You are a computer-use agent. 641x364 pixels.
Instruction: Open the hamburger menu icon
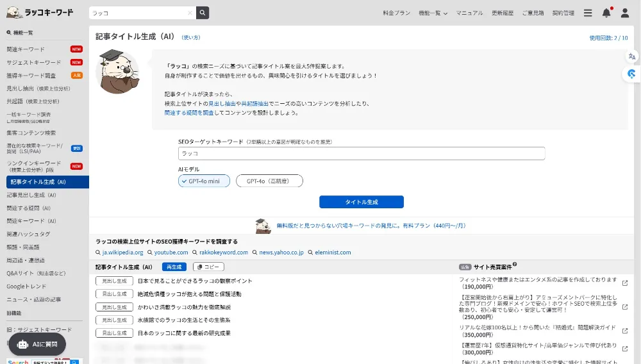pyautogui.click(x=587, y=13)
